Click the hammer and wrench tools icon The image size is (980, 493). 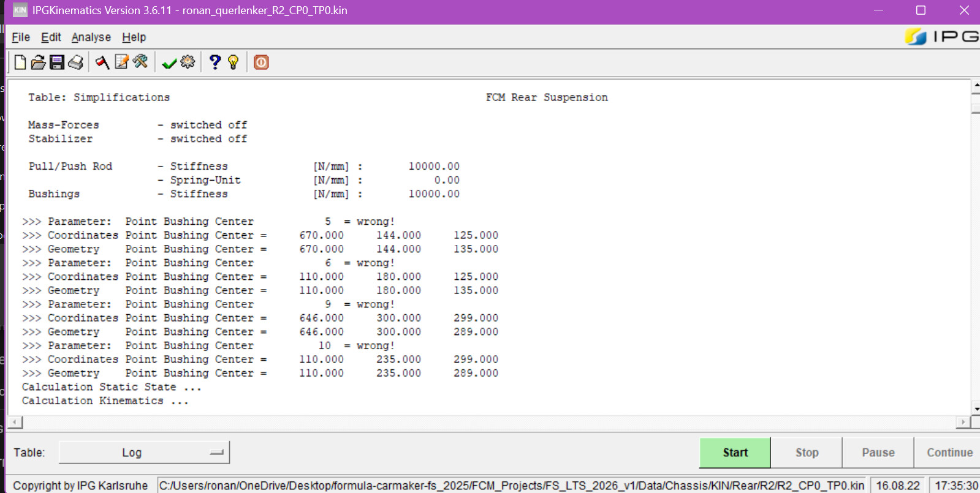(140, 62)
